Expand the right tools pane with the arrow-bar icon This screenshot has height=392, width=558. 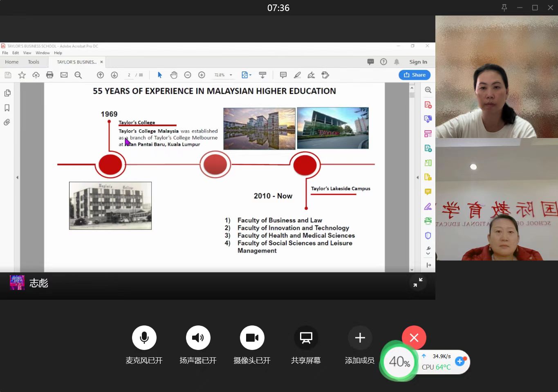coord(428,265)
